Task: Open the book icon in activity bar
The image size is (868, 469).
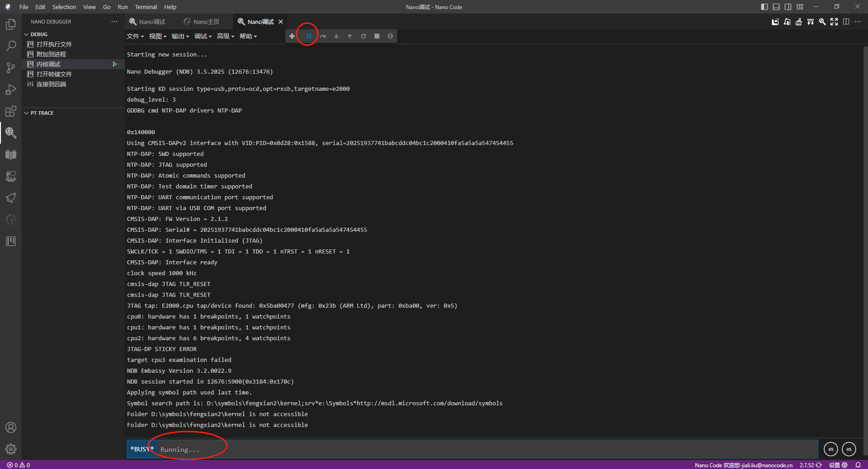Action: click(x=11, y=155)
